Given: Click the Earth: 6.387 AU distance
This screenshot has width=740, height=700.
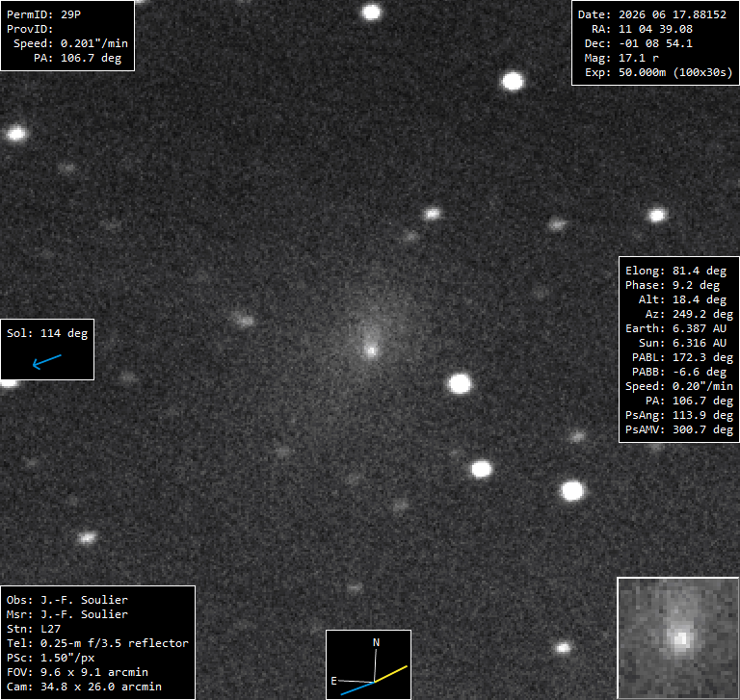Looking at the screenshot, I should (675, 328).
